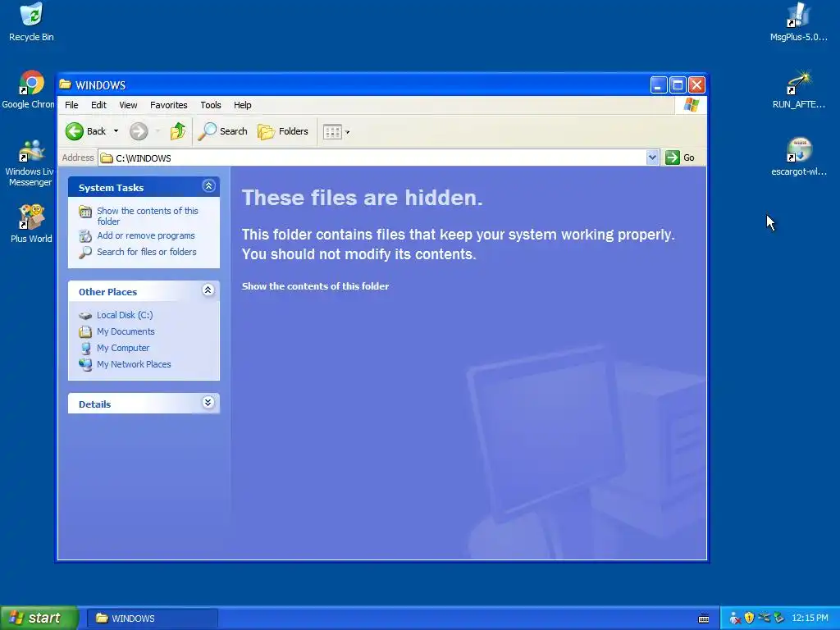Image resolution: width=840 pixels, height=630 pixels.
Task: Click the grayed Forward arrow button
Action: (139, 131)
